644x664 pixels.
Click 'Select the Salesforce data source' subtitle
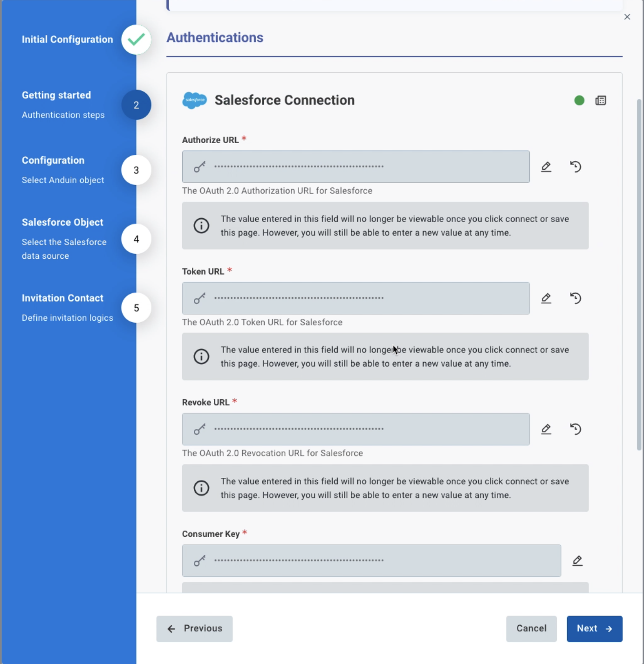(x=64, y=249)
